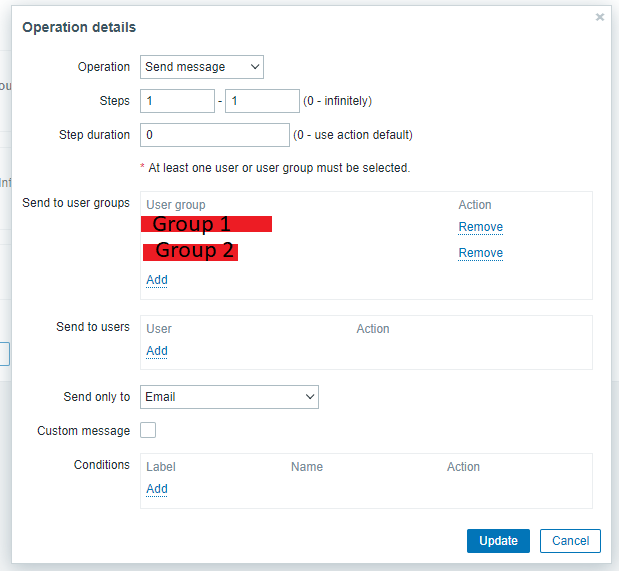Screen dimensions: 619x571
Task: Click the 'Custom message' label text
Action: [84, 431]
